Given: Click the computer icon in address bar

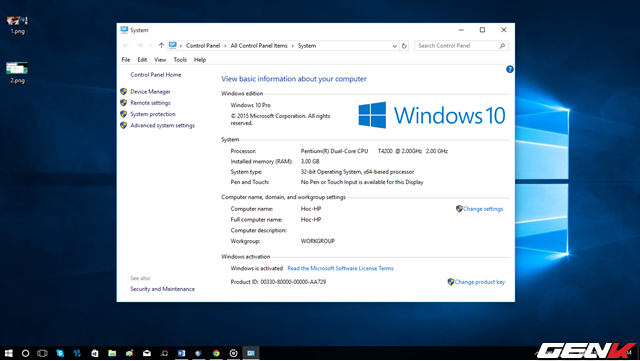Looking at the screenshot, I should coord(173,45).
